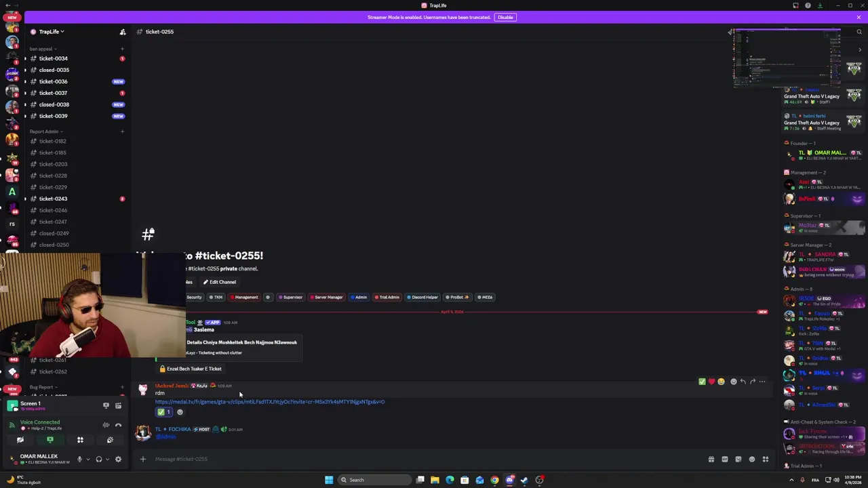The width and height of the screenshot is (868, 488).
Task: Add another reaction next to the checkmark reaction
Action: [x=180, y=412]
